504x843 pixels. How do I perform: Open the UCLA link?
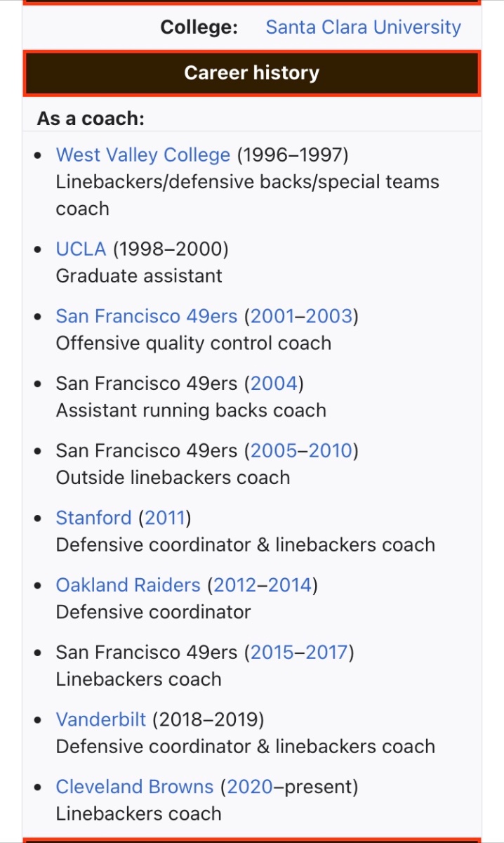click(81, 249)
